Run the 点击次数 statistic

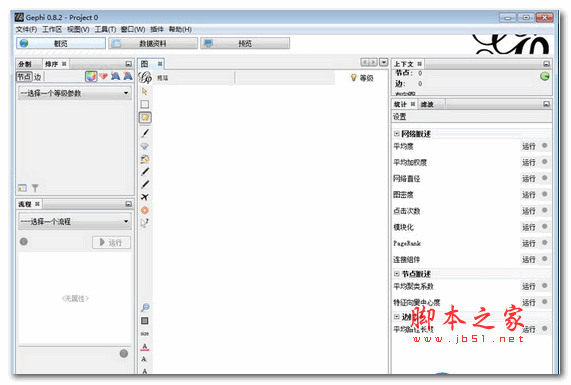(529, 211)
